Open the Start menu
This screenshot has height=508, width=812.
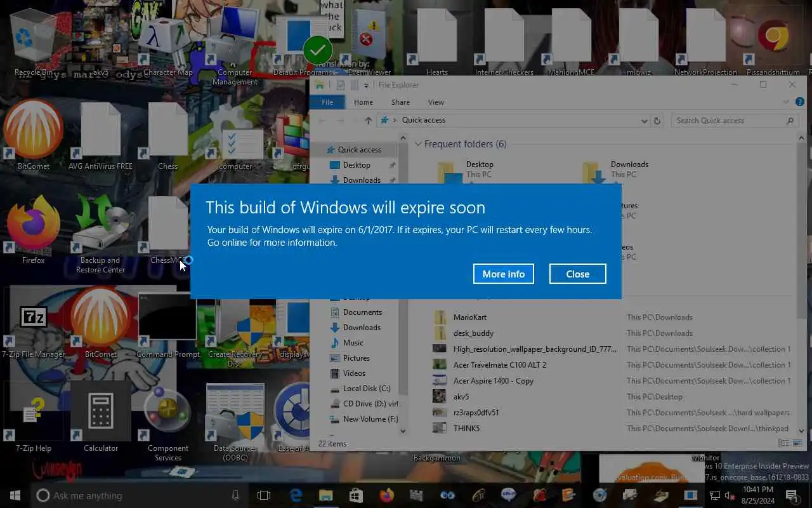[x=15, y=495]
